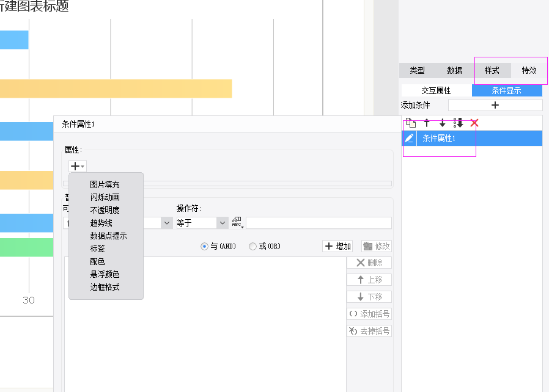Choose 图片填充 from attribute menu

tap(105, 184)
